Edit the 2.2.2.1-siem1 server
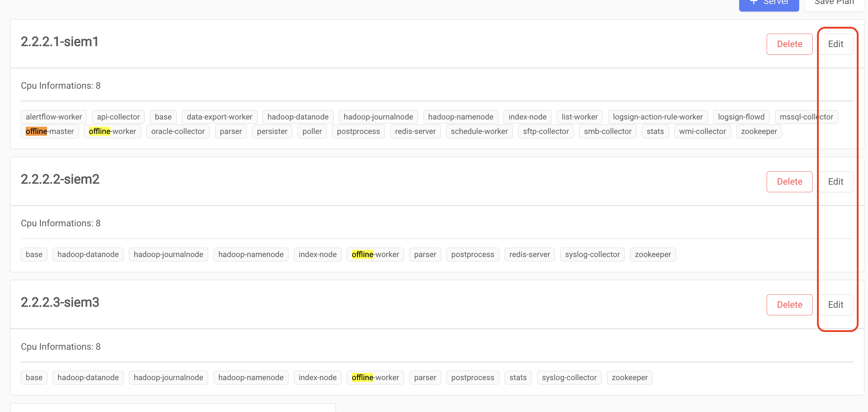The height and width of the screenshot is (412, 868). tap(835, 44)
